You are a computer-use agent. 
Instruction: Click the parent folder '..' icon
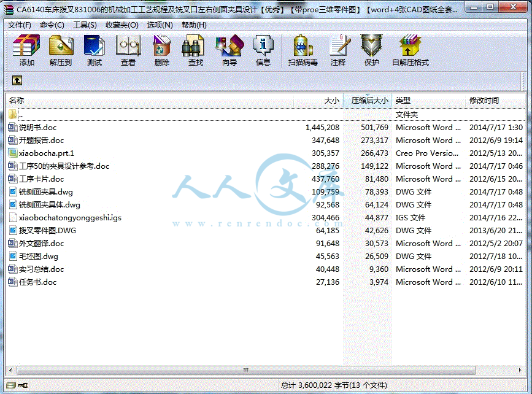click(12, 114)
